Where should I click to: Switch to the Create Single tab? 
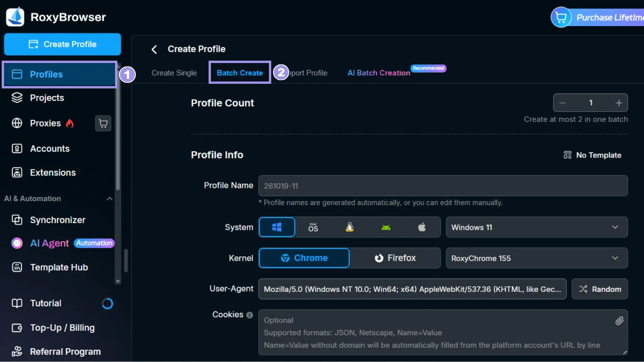(174, 73)
